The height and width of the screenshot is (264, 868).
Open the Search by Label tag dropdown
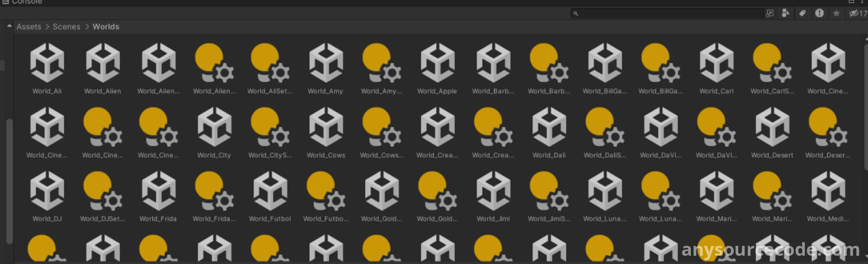coord(802,14)
